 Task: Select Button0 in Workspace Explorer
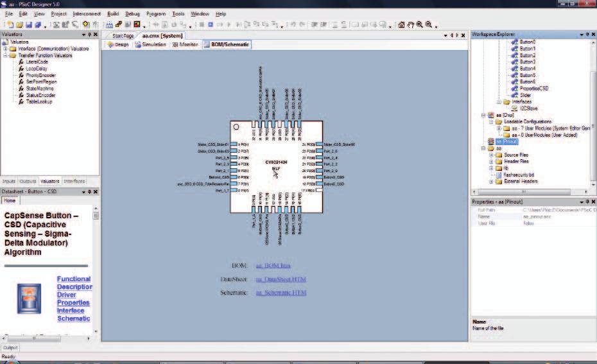[527, 42]
